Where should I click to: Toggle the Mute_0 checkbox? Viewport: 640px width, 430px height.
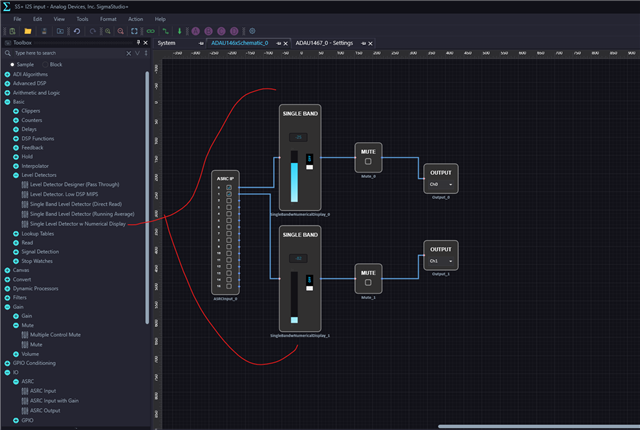(368, 162)
